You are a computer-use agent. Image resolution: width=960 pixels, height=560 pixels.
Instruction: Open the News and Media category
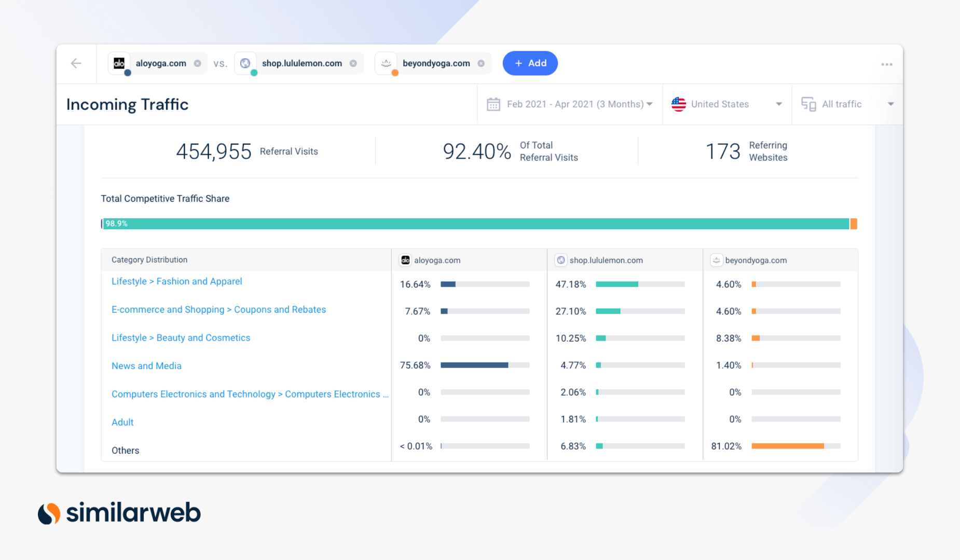146,366
